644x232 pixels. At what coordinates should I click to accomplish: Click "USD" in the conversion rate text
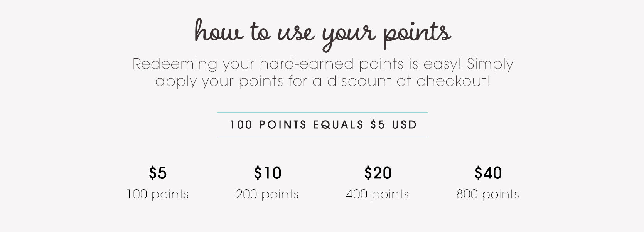coord(405,125)
